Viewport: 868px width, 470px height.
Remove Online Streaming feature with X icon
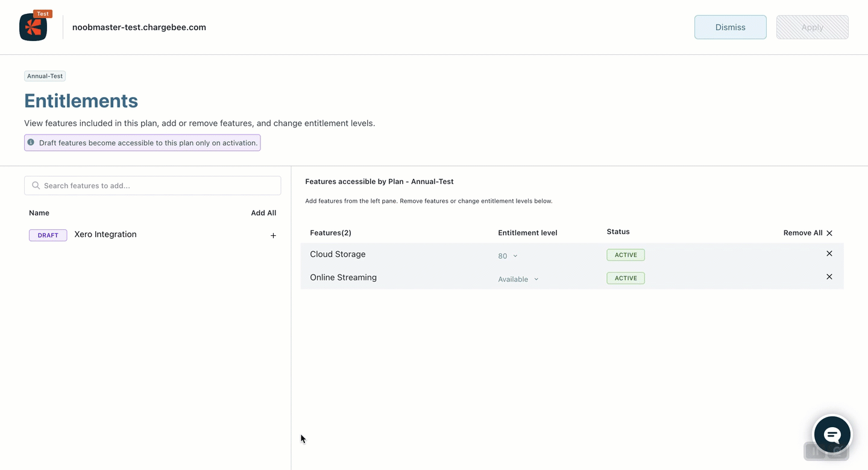click(829, 277)
